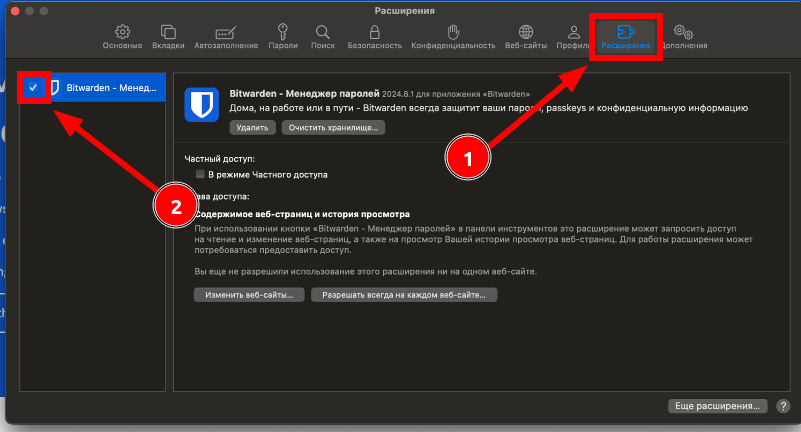Disable the Bitwarden extension checkbox
The width and height of the screenshot is (801, 432).
click(33, 88)
